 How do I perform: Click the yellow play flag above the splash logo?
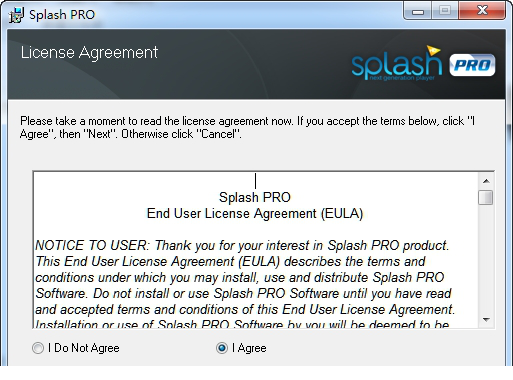point(433,50)
